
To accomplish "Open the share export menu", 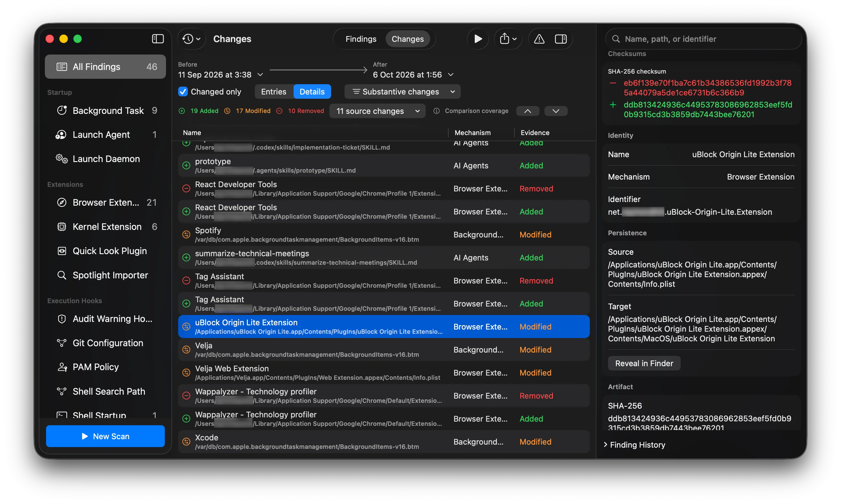I will tap(508, 39).
